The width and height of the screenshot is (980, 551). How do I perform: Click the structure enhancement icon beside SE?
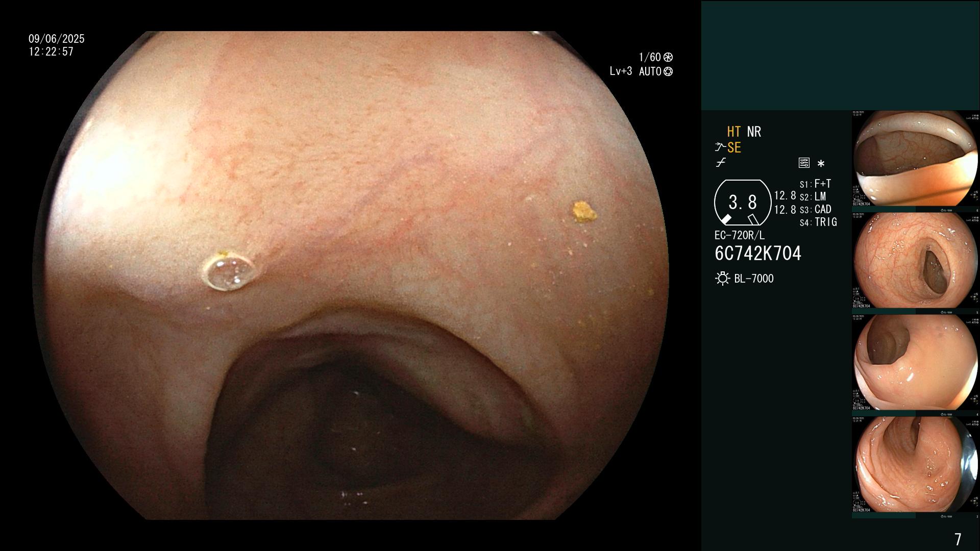[720, 147]
